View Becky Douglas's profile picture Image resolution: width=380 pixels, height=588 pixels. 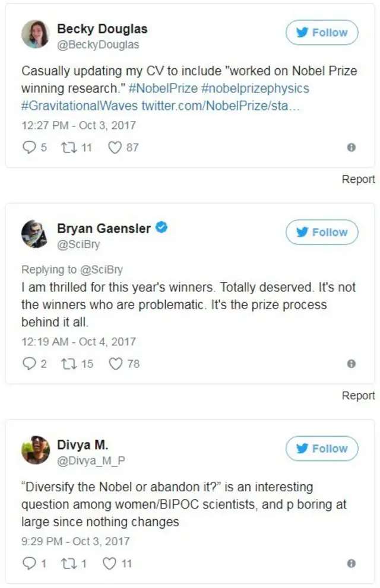(35, 34)
